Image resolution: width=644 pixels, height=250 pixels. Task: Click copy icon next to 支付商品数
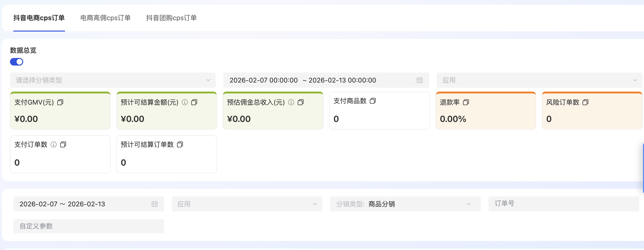click(373, 101)
